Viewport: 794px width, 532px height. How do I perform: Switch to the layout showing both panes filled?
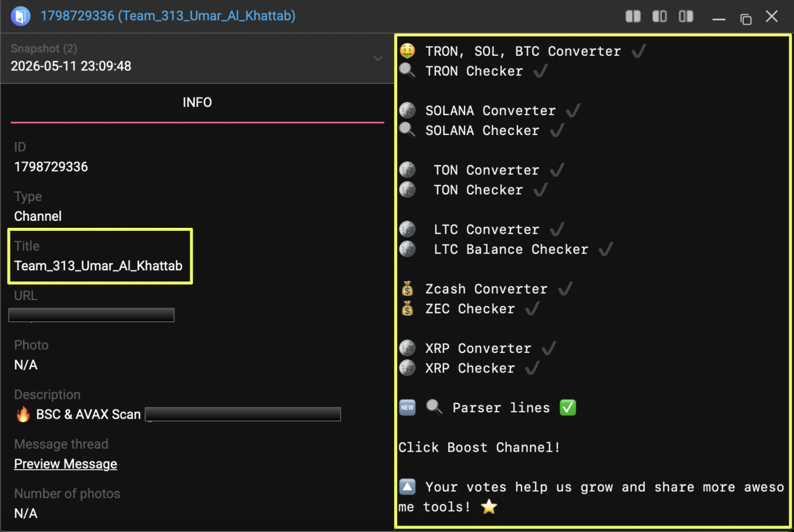pos(633,16)
